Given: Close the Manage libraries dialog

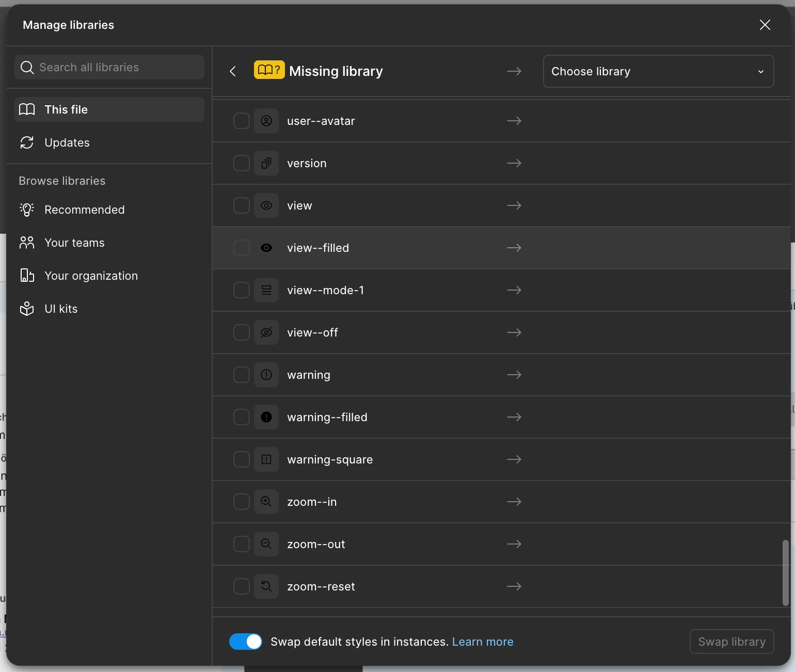Looking at the screenshot, I should click(765, 25).
